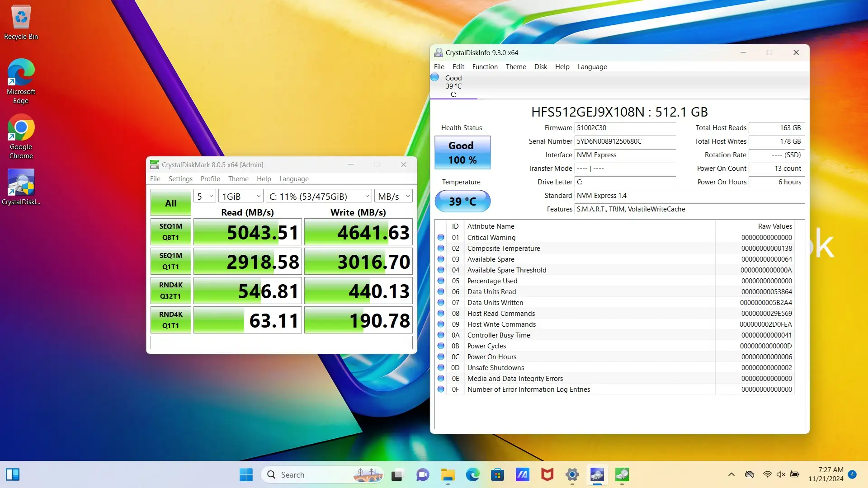Screen dimensions: 868x488
Task: Open the C: drive selection dropdown
Action: pos(319,196)
